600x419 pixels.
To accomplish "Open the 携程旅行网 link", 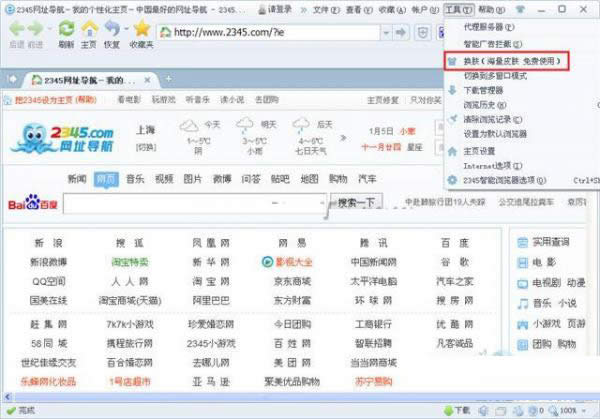I will pos(130,344).
